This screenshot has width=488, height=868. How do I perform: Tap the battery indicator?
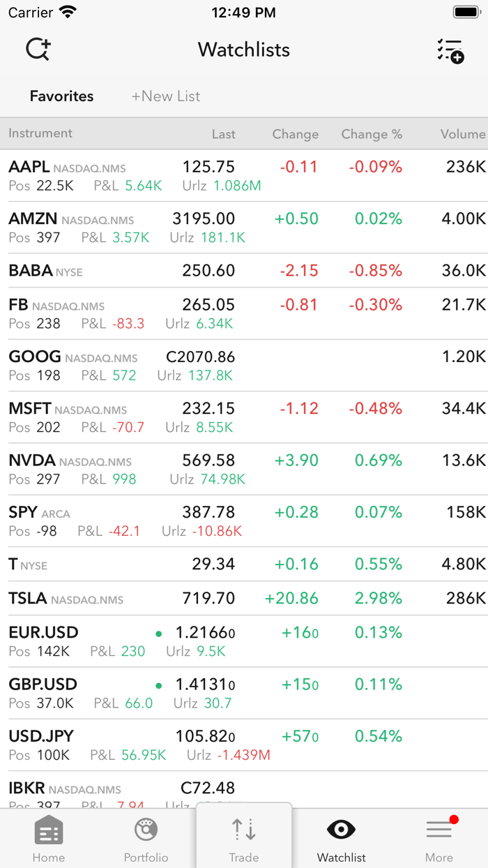pyautogui.click(x=466, y=11)
